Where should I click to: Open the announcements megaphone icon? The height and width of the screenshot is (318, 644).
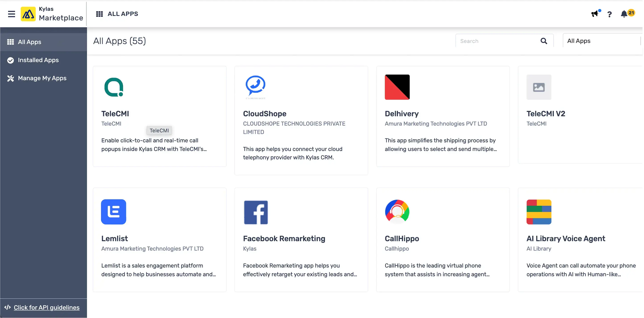tap(594, 14)
